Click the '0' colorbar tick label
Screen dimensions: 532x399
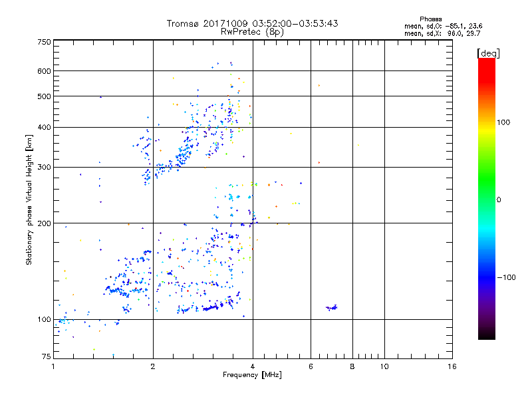tap(498, 200)
